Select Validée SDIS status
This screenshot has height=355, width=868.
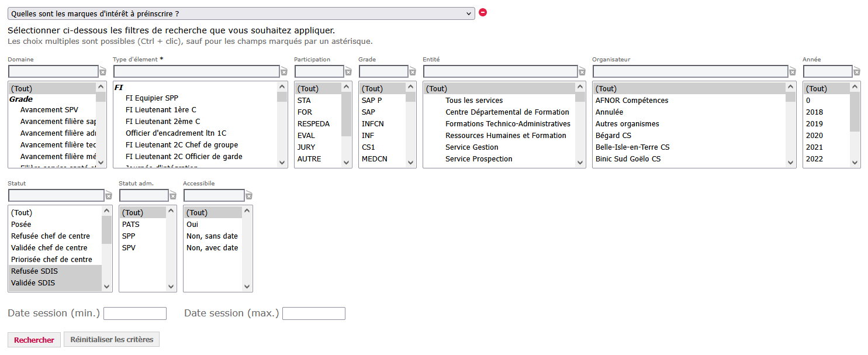click(x=56, y=283)
